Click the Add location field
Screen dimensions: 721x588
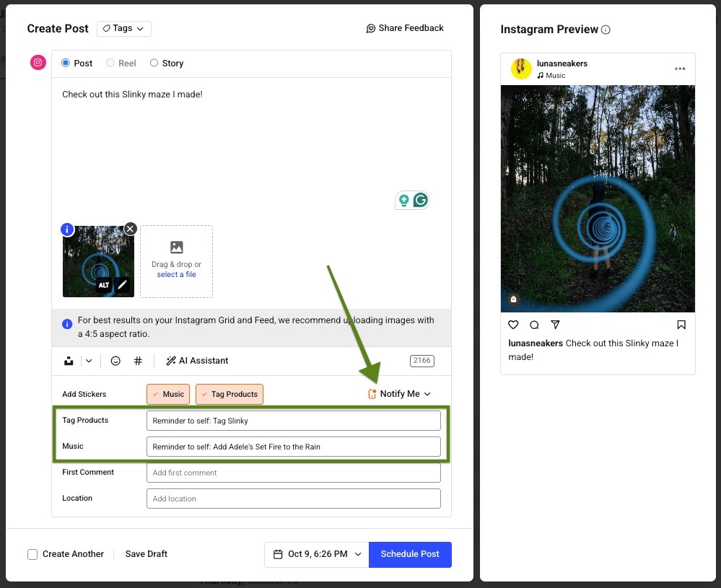(293, 499)
